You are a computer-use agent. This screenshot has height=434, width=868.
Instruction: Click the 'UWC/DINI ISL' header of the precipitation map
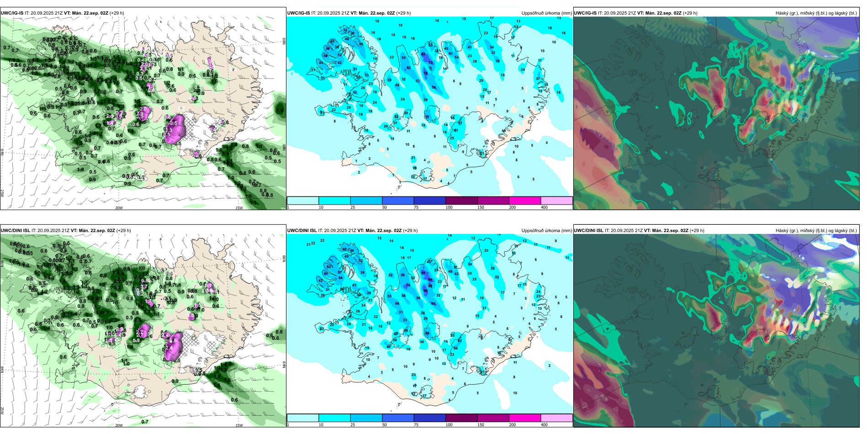coord(302,231)
